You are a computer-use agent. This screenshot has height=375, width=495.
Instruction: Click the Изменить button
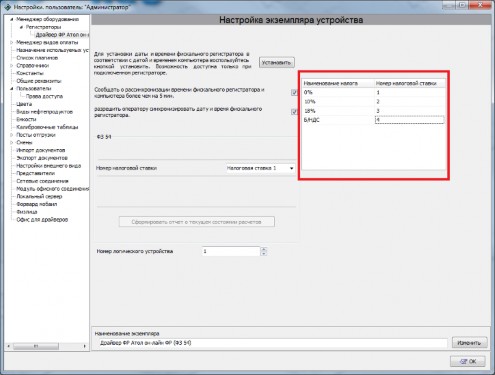point(469,343)
